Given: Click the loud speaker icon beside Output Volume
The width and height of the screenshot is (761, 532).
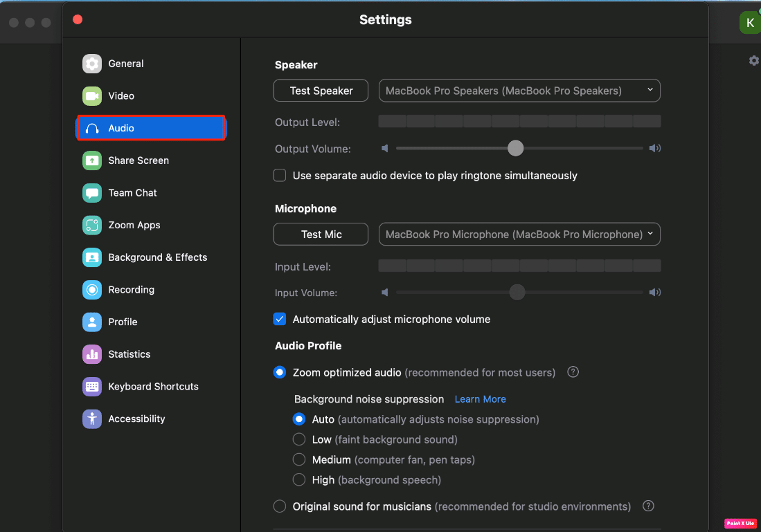Looking at the screenshot, I should tap(655, 149).
